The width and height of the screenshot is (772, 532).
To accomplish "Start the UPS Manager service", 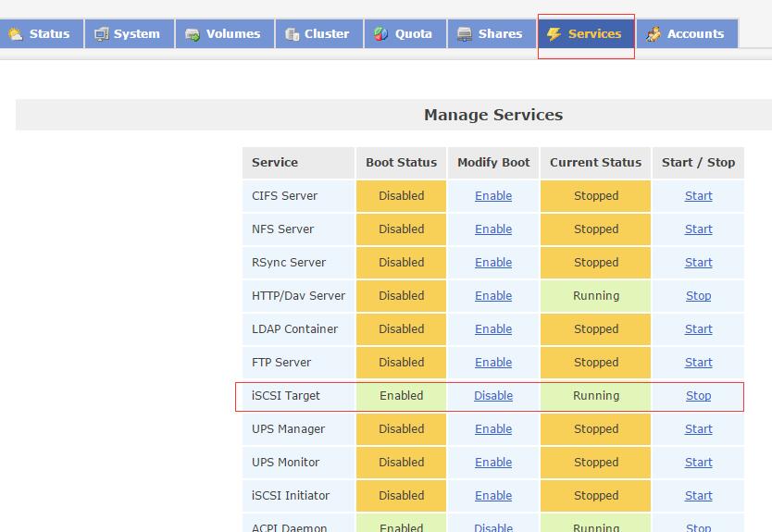I will pyautogui.click(x=698, y=429).
